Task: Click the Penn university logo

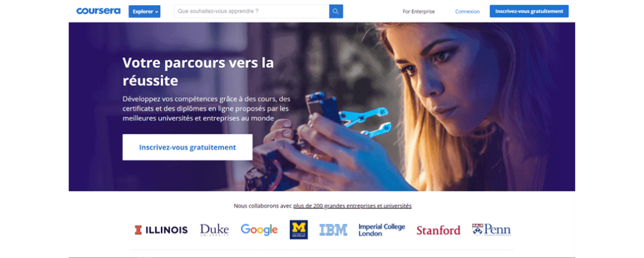Action: click(x=491, y=230)
